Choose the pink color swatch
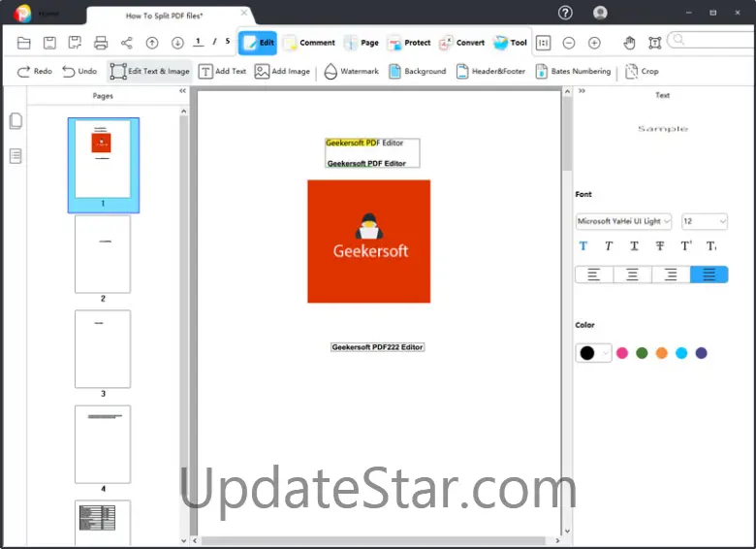This screenshot has width=756, height=549. coord(622,353)
